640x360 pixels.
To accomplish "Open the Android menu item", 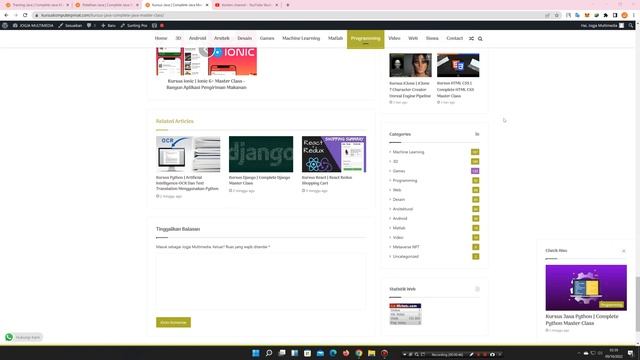I will click(197, 38).
